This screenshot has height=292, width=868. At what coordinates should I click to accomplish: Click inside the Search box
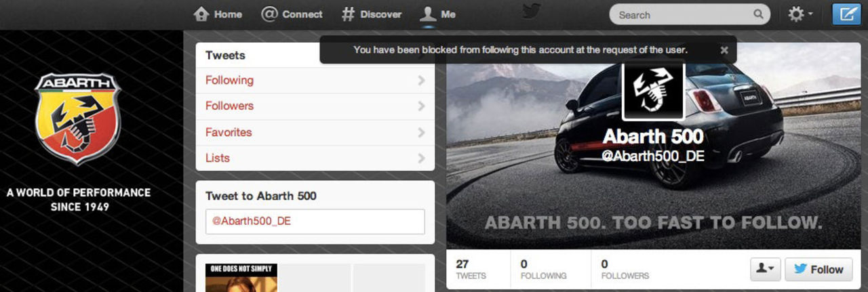click(682, 14)
